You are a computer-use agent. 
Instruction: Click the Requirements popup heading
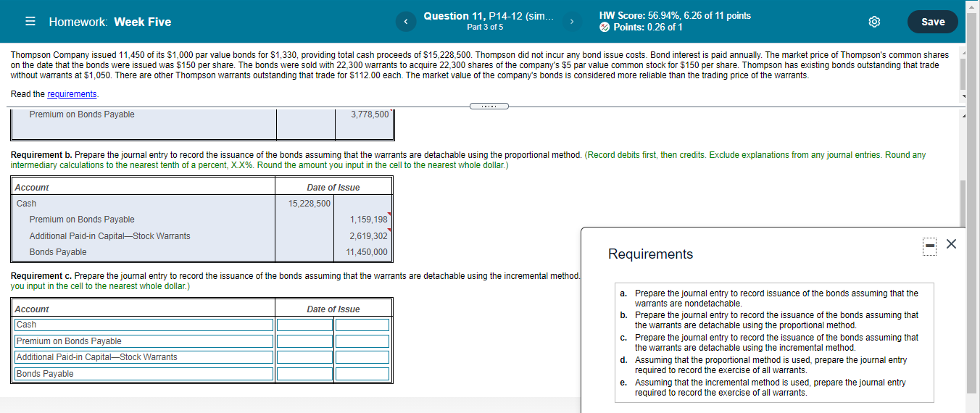[x=650, y=254]
